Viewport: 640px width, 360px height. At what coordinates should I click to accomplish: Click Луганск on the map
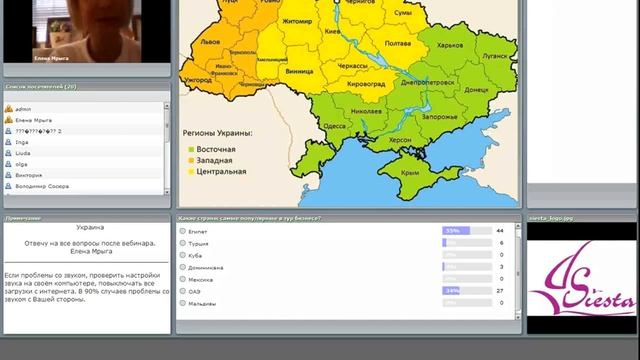point(495,56)
